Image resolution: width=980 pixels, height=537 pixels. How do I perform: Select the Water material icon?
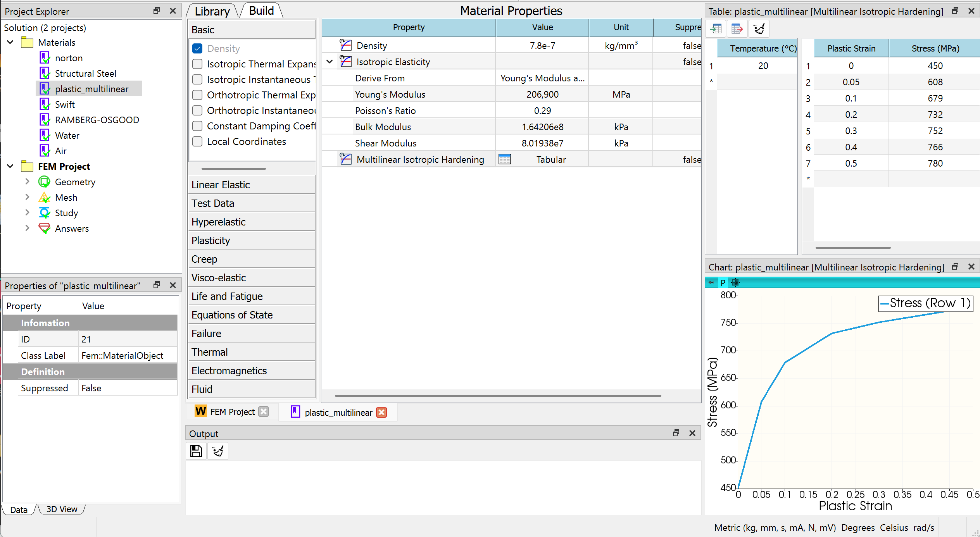[x=45, y=135]
